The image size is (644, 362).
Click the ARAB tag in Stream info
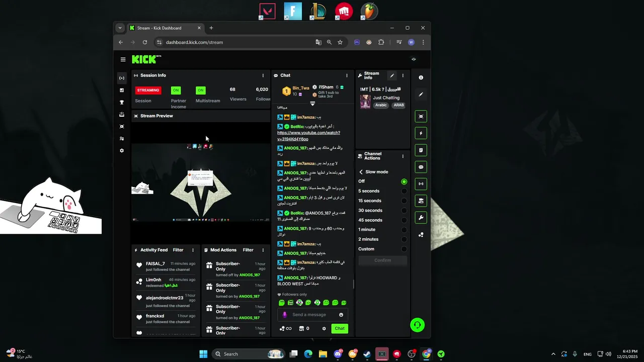[x=398, y=105]
